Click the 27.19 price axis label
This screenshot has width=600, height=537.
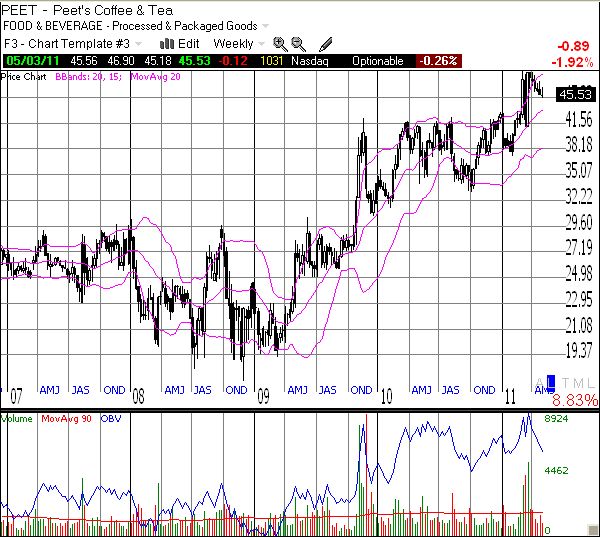(x=579, y=248)
